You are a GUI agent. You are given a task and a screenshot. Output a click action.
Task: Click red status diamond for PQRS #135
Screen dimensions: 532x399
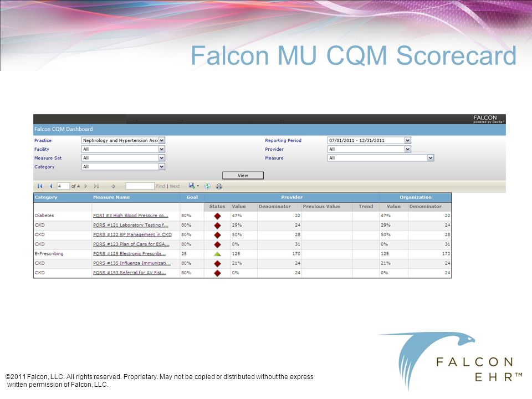coord(217,263)
